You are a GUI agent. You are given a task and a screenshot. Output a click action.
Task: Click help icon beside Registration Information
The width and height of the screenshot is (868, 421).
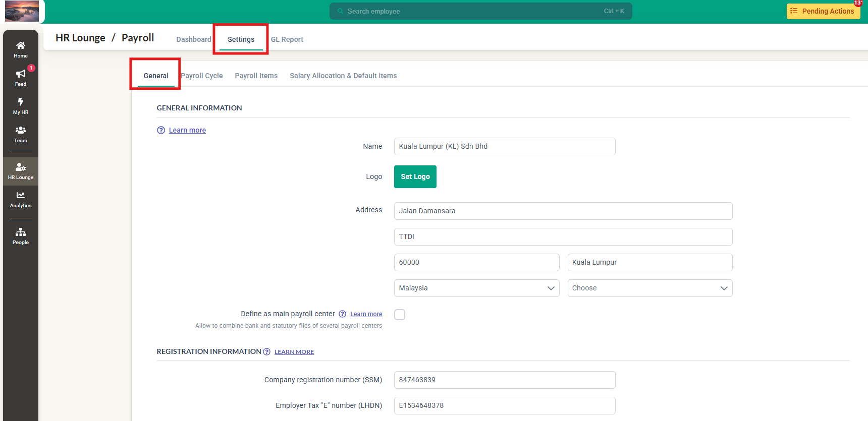pyautogui.click(x=267, y=352)
